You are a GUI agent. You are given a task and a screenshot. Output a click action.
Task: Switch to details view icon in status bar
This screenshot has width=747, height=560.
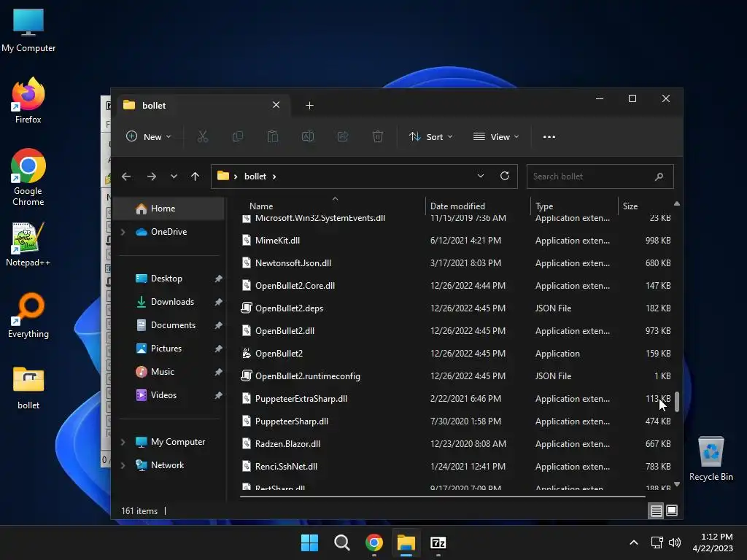656,511
